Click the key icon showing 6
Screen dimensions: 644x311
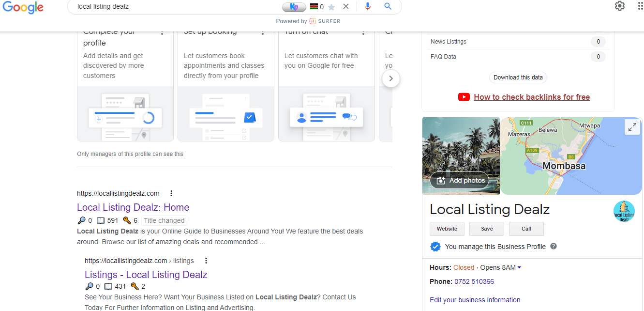point(127,220)
